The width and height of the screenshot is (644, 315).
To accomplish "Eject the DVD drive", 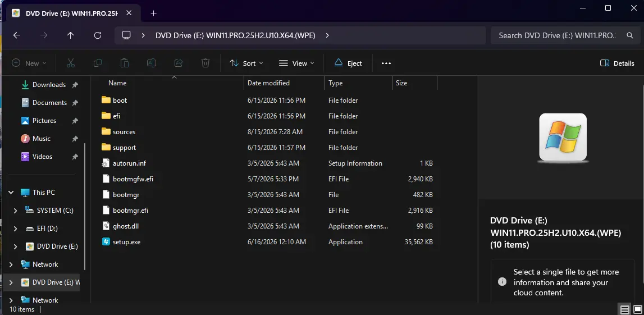I will pos(348,63).
